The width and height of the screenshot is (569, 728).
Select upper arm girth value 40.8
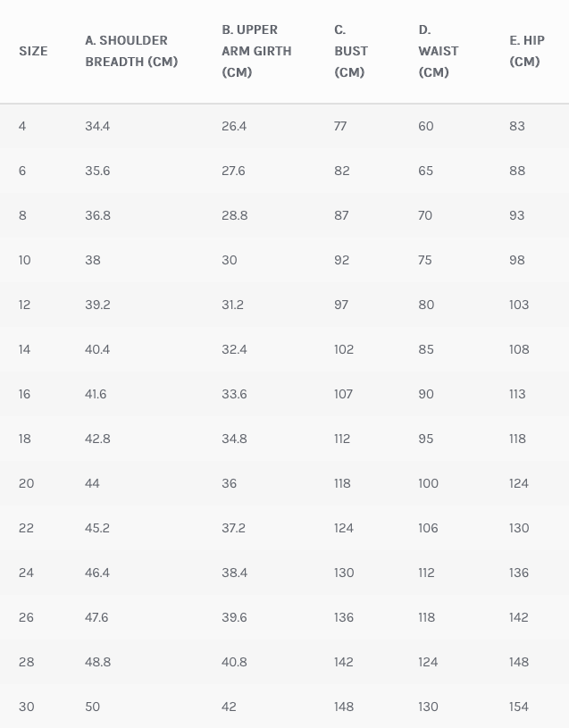(234, 662)
